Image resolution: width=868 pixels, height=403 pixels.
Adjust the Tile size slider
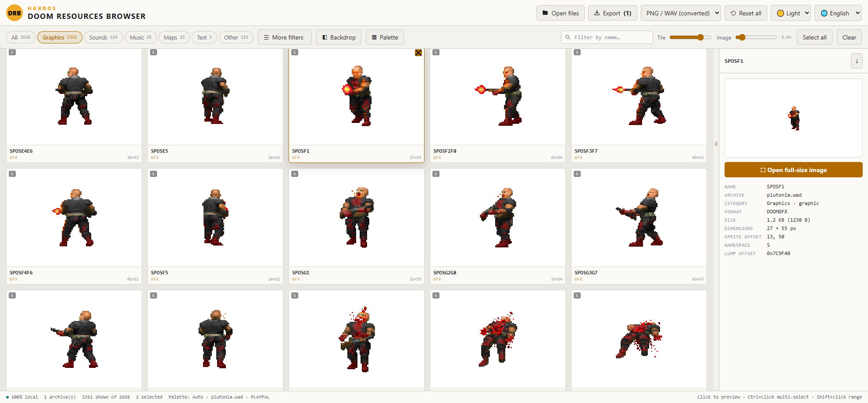point(690,37)
